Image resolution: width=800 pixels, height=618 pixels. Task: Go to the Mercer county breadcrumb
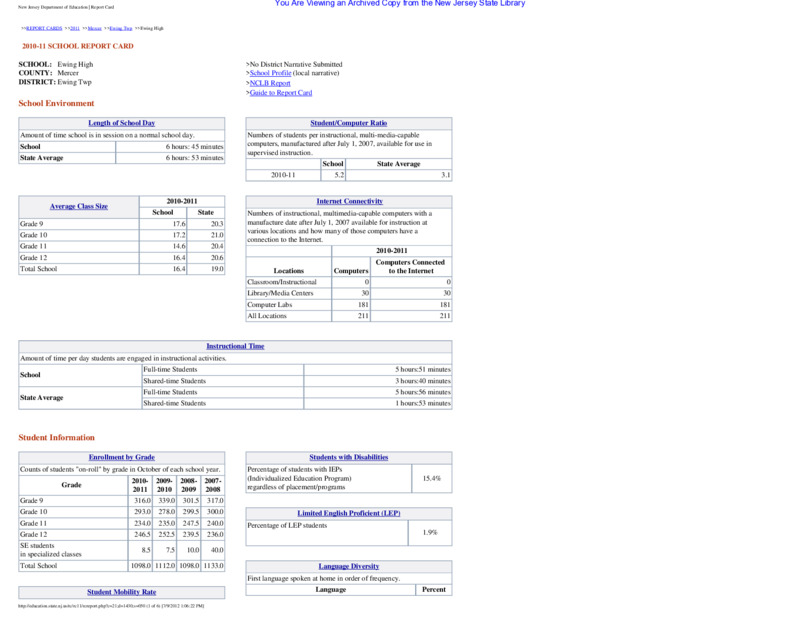(x=94, y=29)
